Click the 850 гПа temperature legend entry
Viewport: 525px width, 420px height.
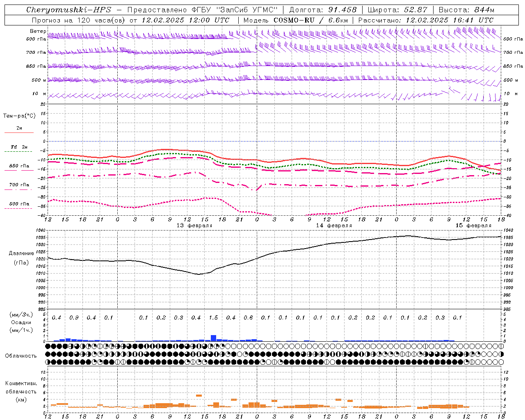(x=19, y=167)
